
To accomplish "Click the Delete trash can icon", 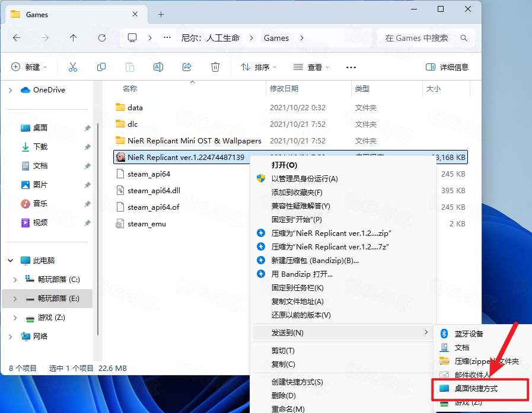I will pos(215,67).
